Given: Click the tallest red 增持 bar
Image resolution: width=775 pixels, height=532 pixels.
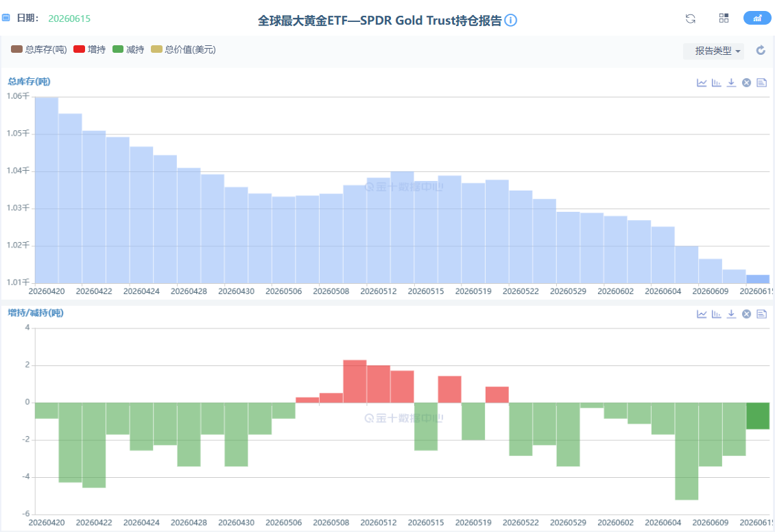Looking at the screenshot, I should [355, 381].
